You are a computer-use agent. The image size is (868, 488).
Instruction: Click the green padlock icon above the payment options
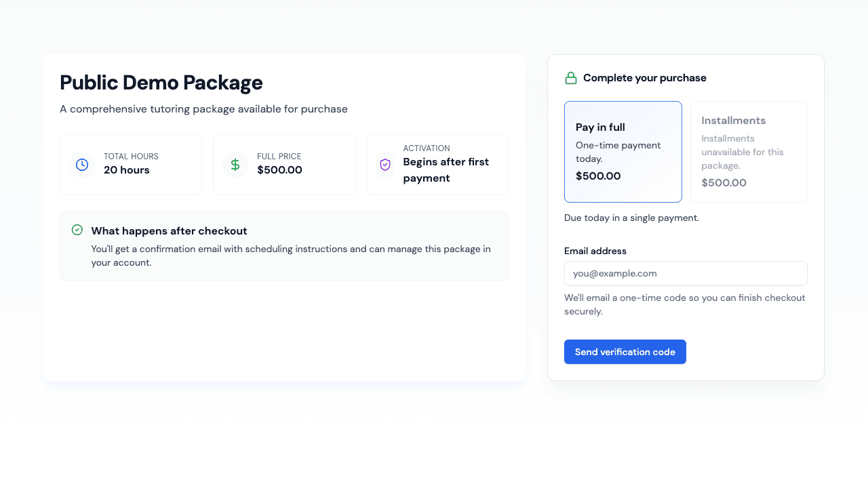(x=570, y=77)
